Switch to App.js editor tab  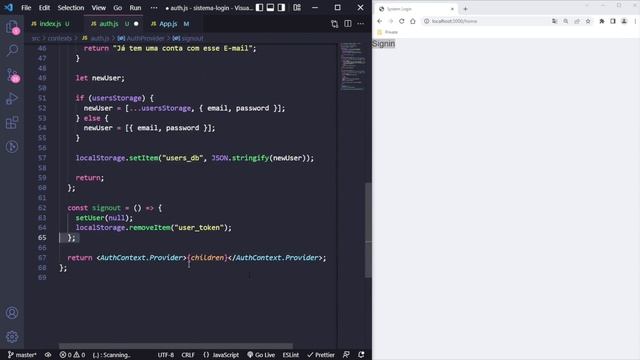[x=169, y=24]
